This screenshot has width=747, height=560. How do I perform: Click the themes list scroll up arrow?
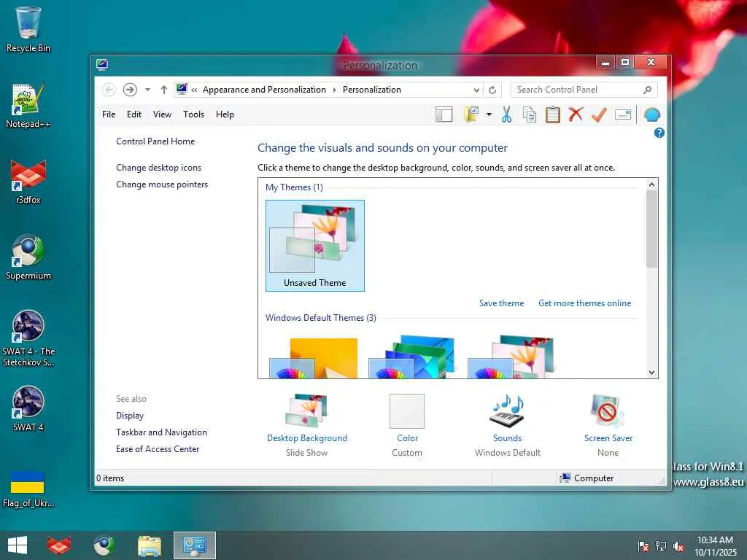point(651,184)
